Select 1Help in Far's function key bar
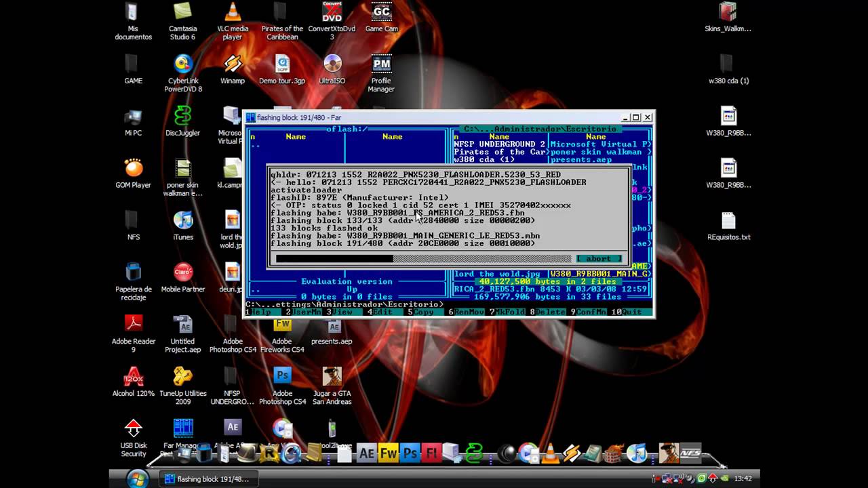Viewport: 868px width, 488px height. (260, 312)
